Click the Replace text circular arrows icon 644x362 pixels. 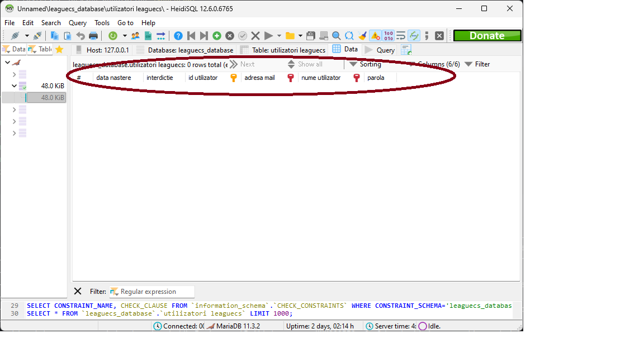pyautogui.click(x=349, y=36)
